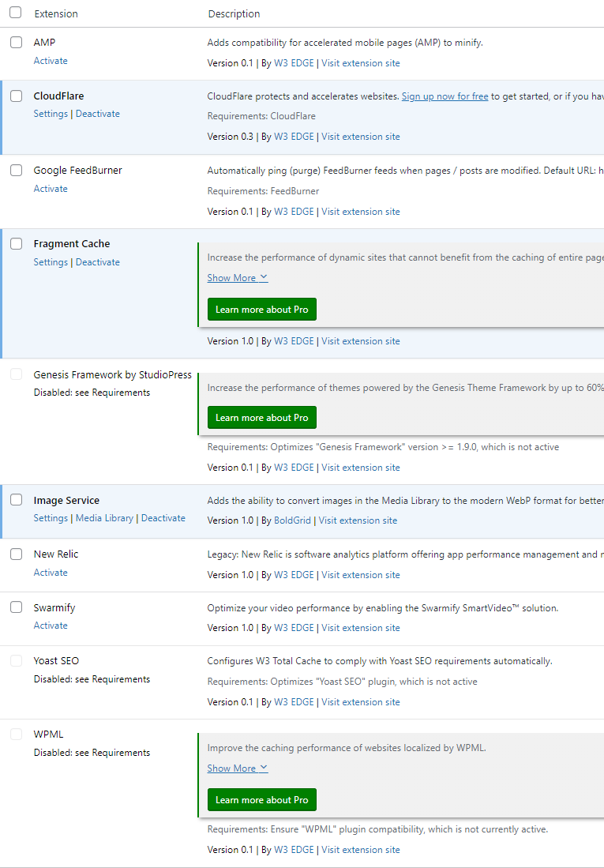Image resolution: width=604 pixels, height=868 pixels.
Task: Select the CloudFlare extension checkbox
Action: click(x=16, y=96)
